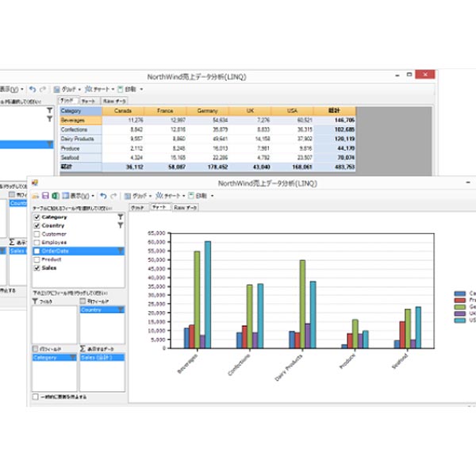476x476 pixels.
Task: Expand the 表示(V) dropdown arrow in front window
Action: 93,196
